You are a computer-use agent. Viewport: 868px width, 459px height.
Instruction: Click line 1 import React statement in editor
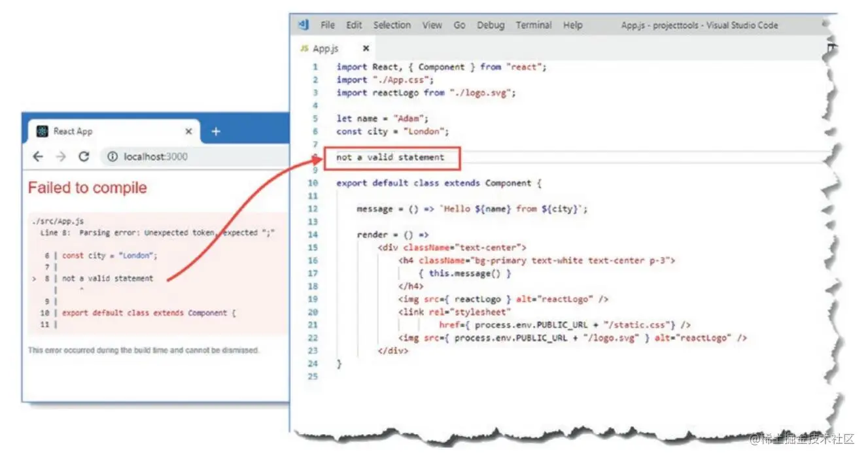(442, 67)
